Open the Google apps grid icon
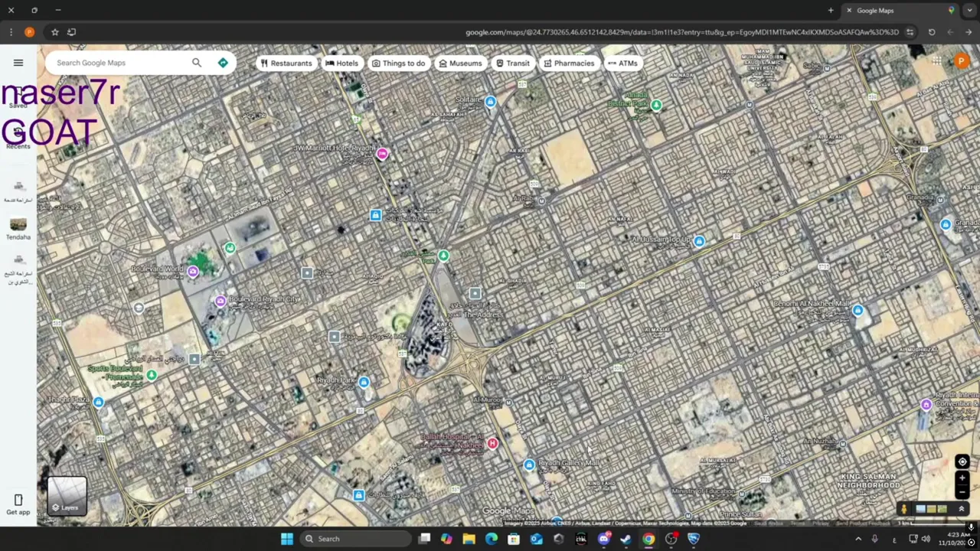 pyautogui.click(x=936, y=61)
